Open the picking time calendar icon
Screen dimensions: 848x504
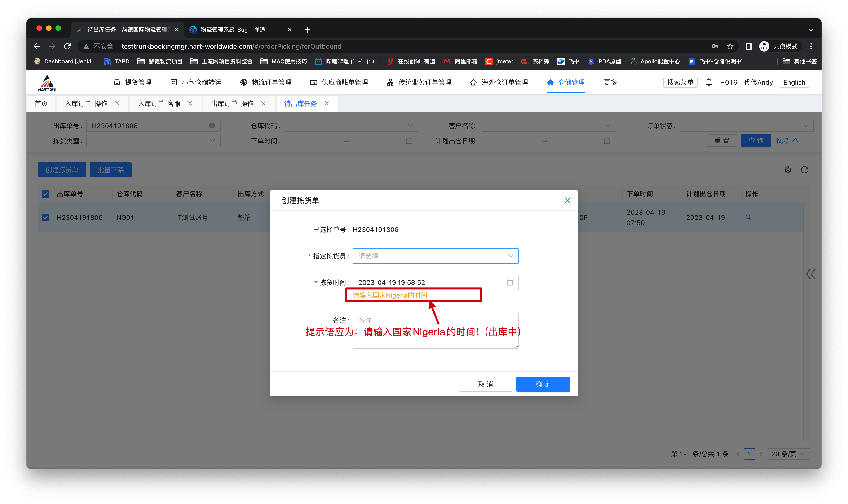(x=509, y=282)
